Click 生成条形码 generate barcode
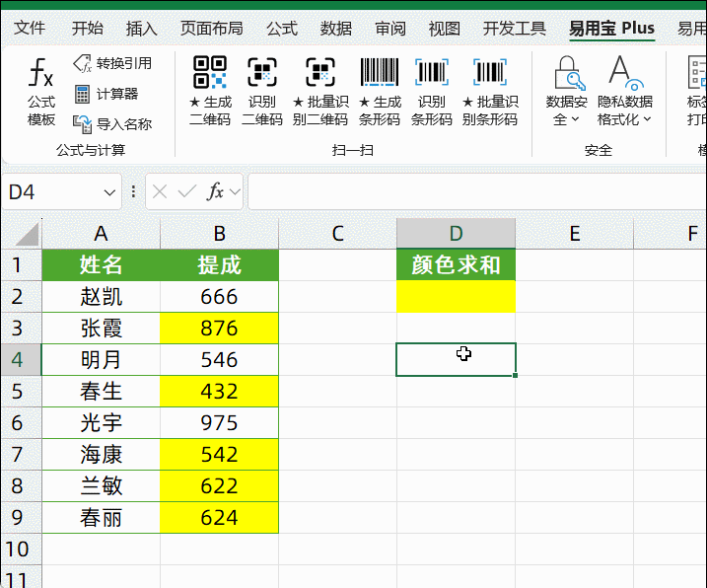Screen dimensions: 707x588 point(380,91)
